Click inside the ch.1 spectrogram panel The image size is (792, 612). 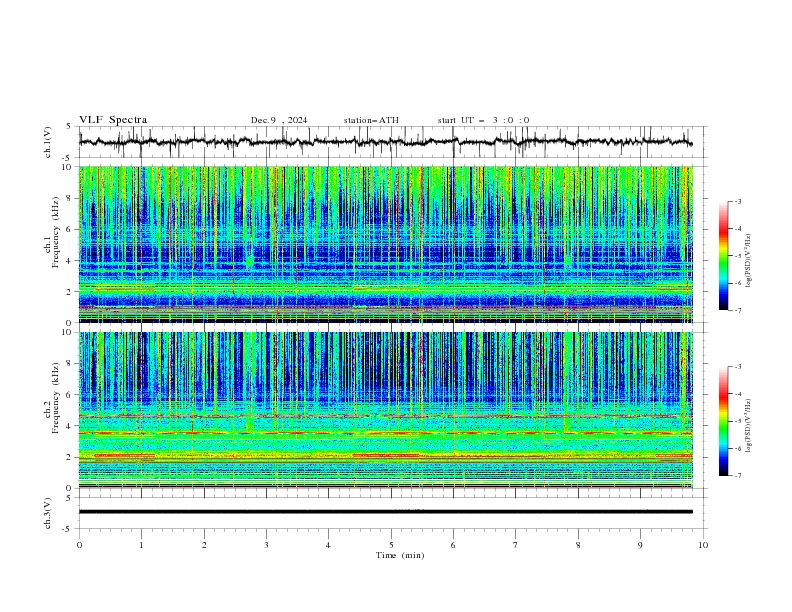tap(385, 244)
